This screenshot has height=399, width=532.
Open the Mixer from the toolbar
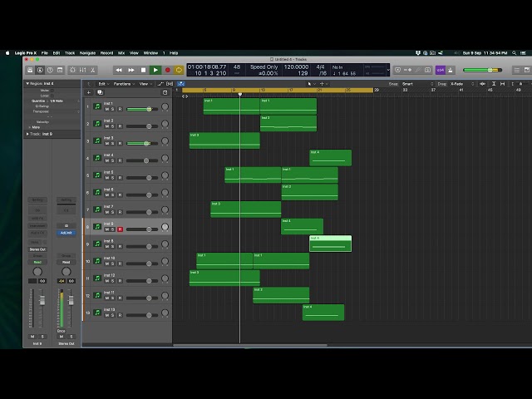[x=82, y=70]
